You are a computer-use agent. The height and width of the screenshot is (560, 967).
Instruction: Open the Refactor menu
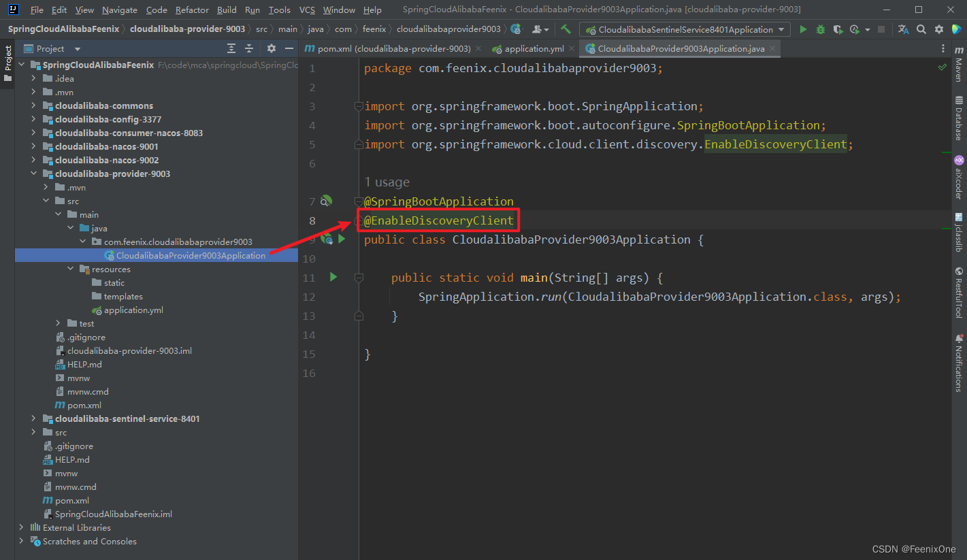[x=191, y=10]
